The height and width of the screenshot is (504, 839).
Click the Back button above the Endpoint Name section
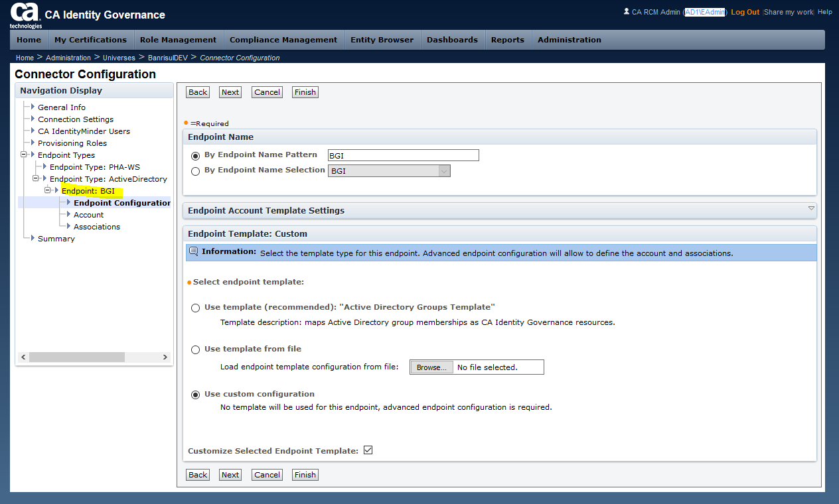click(x=198, y=92)
